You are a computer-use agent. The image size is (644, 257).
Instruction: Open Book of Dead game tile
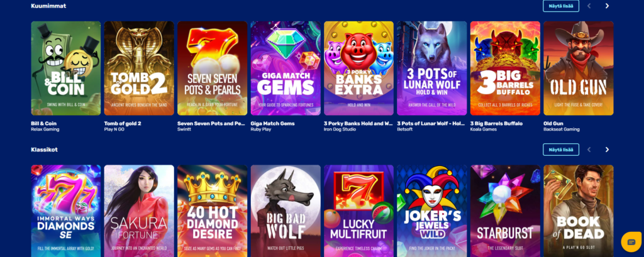tap(579, 211)
